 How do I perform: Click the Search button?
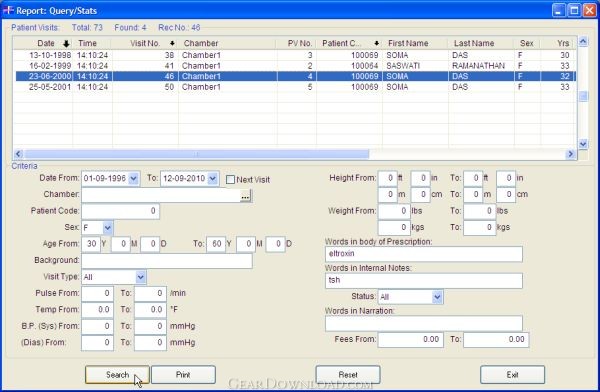pos(117,374)
